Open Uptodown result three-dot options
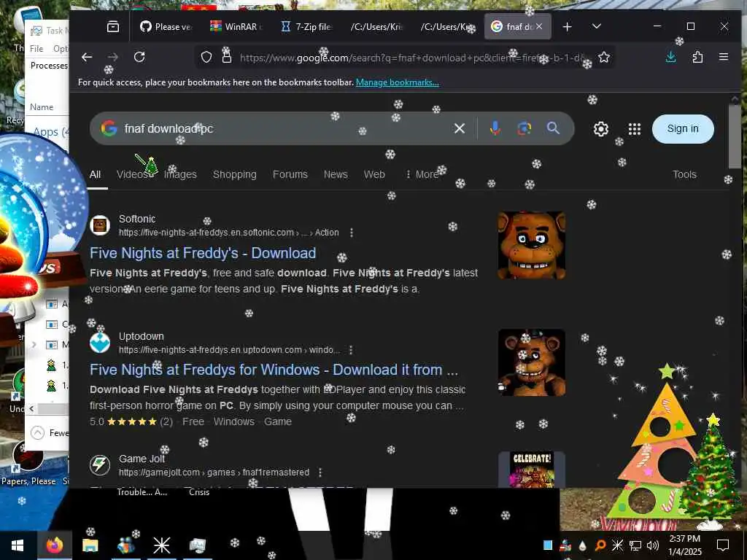This screenshot has width=747, height=560. 351,350
